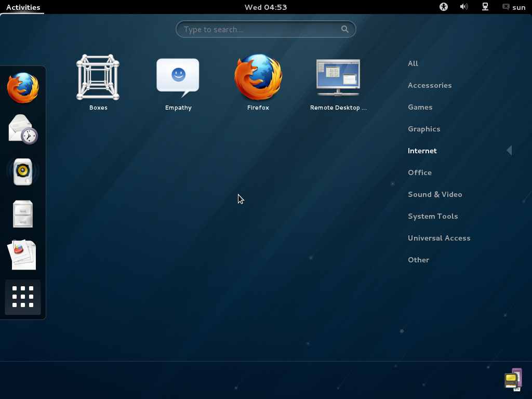Start the Remote Desktop Viewer
This screenshot has height=399, width=532.
pos(338,78)
